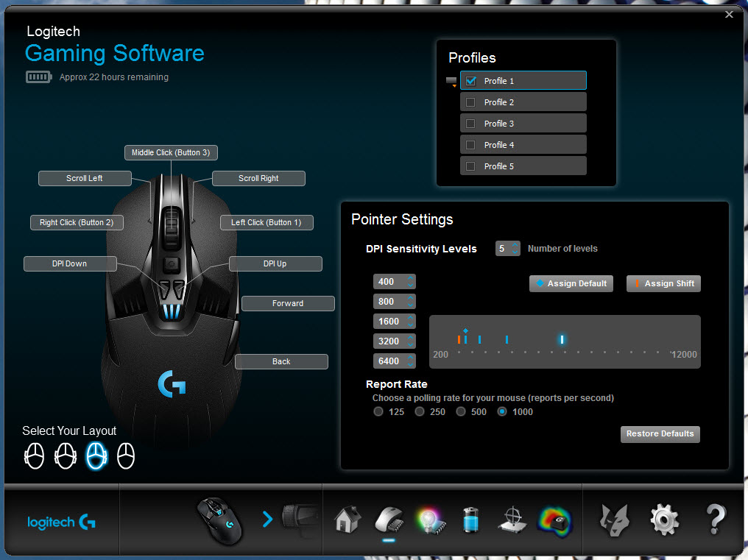Select the first mouse layout icon
Screen dimensions: 748x560
(35, 456)
